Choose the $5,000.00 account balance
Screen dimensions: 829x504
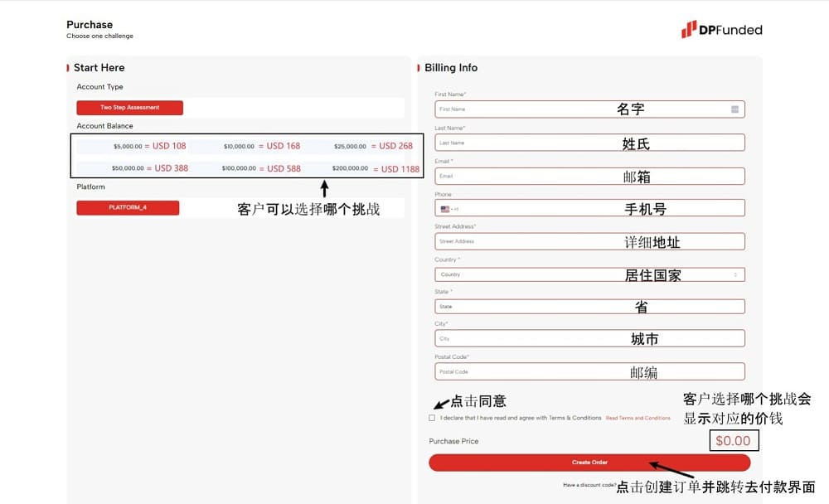pyautogui.click(x=128, y=147)
